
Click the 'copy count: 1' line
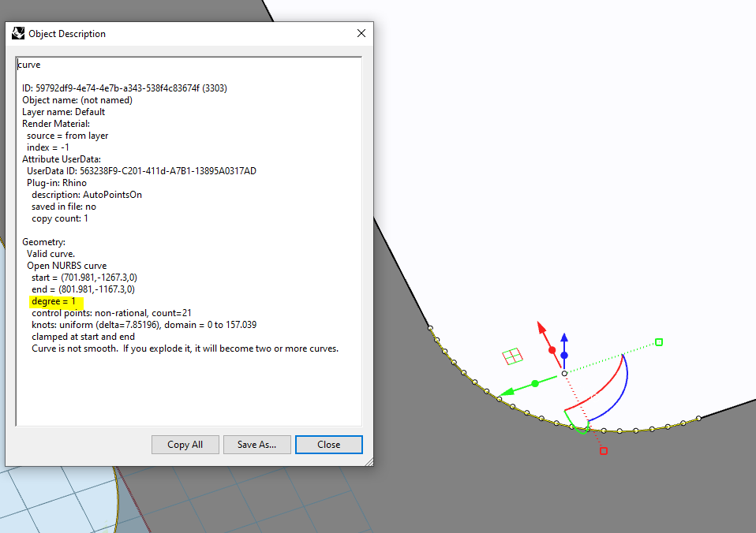coord(60,218)
